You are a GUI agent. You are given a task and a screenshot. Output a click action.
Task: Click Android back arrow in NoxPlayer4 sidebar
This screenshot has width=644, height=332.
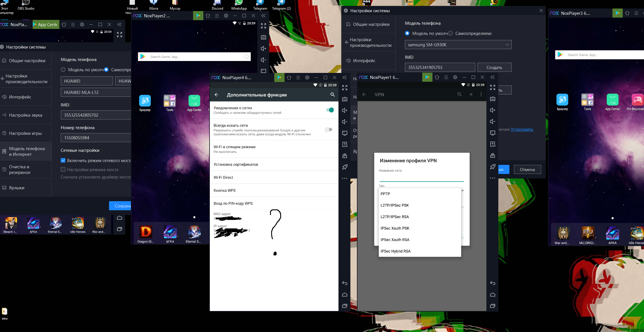345,283
